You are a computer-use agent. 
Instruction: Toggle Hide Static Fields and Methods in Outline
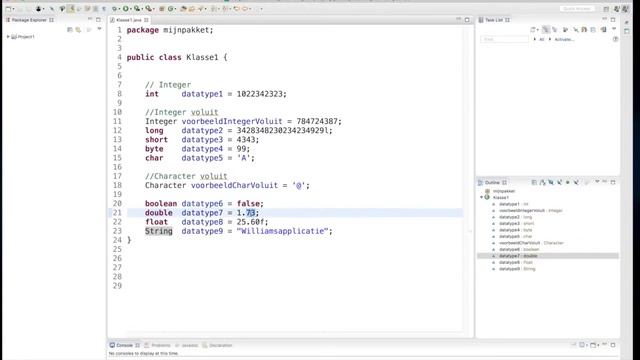[x=560, y=182]
